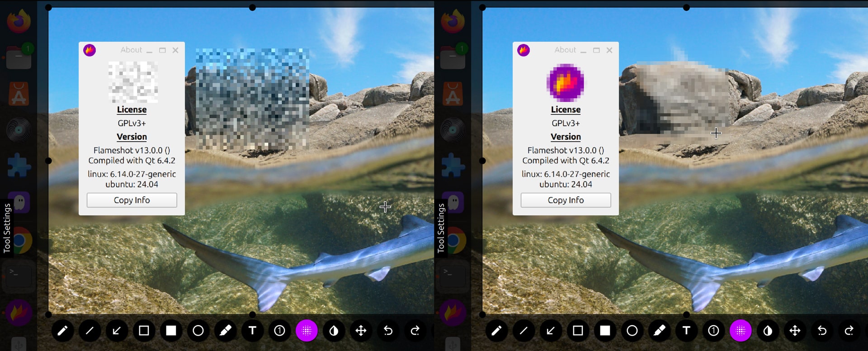Screen dimensions: 868x351
Task: Click the Flameshot dock icon in right capture
Action: coord(453,313)
